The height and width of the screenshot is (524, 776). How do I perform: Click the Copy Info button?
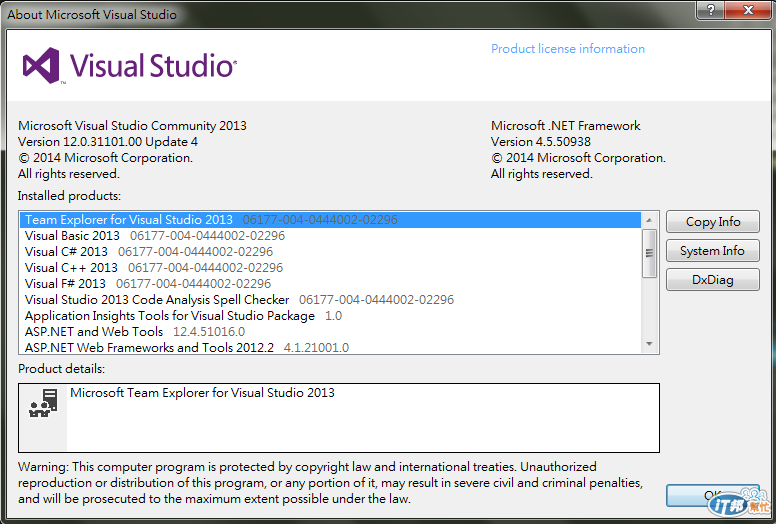713,222
